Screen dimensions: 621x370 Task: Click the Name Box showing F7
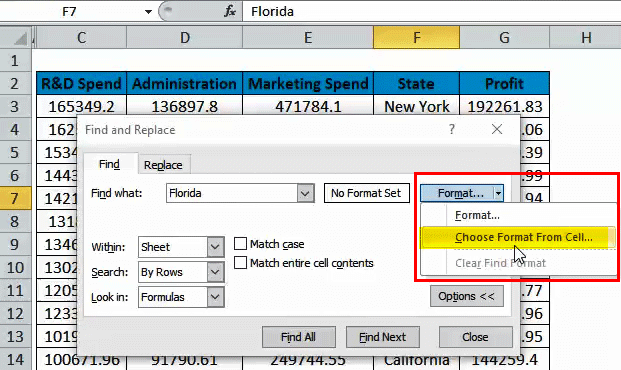tap(69, 11)
